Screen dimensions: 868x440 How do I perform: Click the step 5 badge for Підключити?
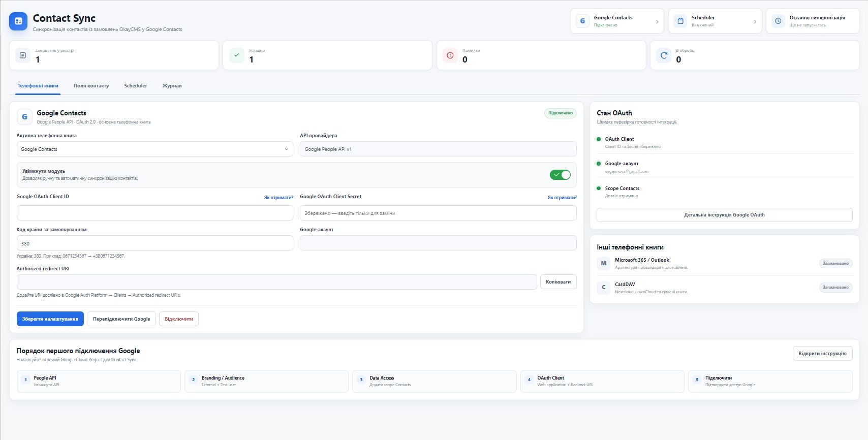(x=697, y=380)
